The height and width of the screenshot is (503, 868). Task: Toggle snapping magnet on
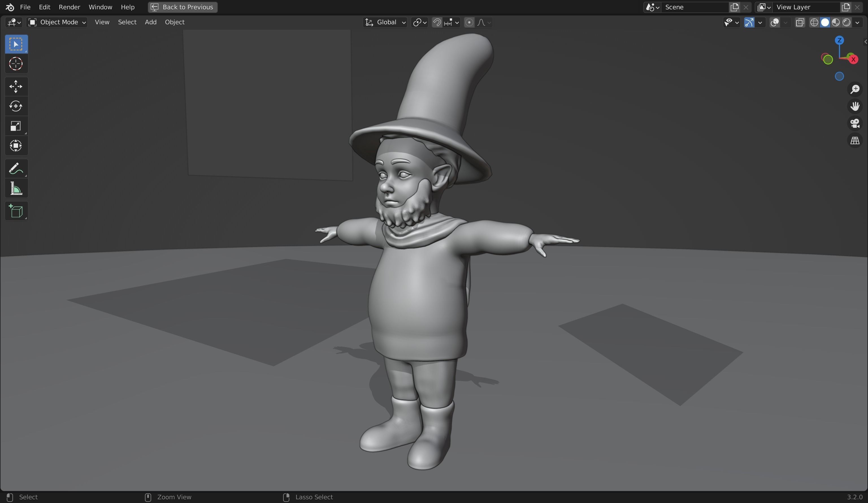pos(437,22)
